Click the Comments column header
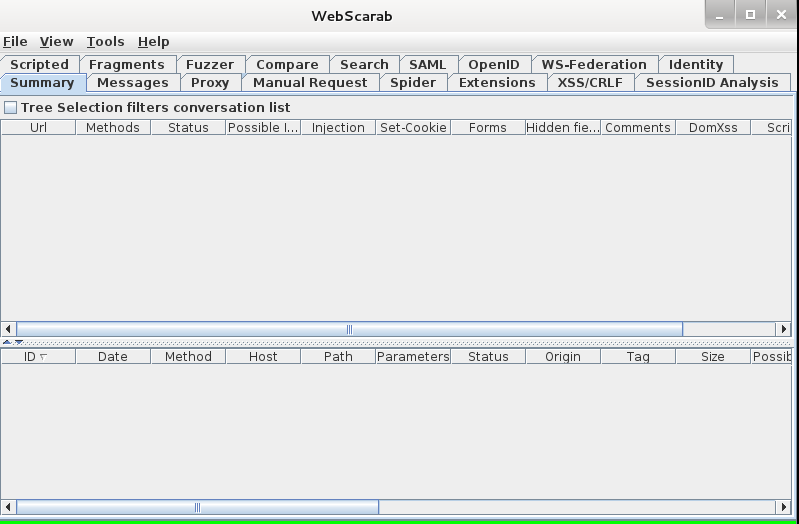 [638, 127]
